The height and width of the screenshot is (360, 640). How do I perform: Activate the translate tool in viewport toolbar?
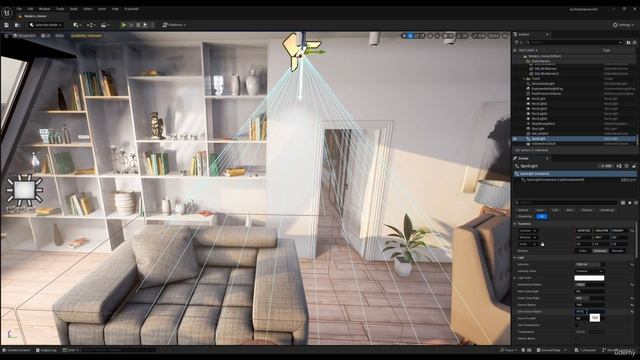(x=410, y=36)
